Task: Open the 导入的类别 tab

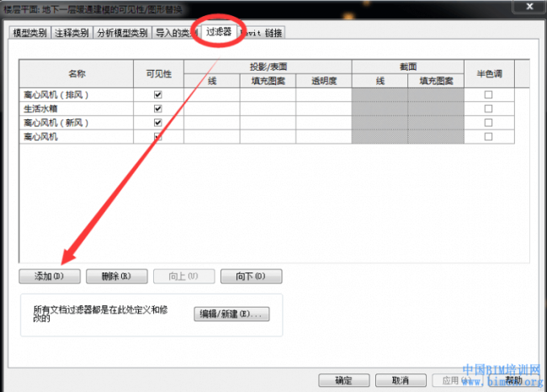Action: pyautogui.click(x=176, y=33)
